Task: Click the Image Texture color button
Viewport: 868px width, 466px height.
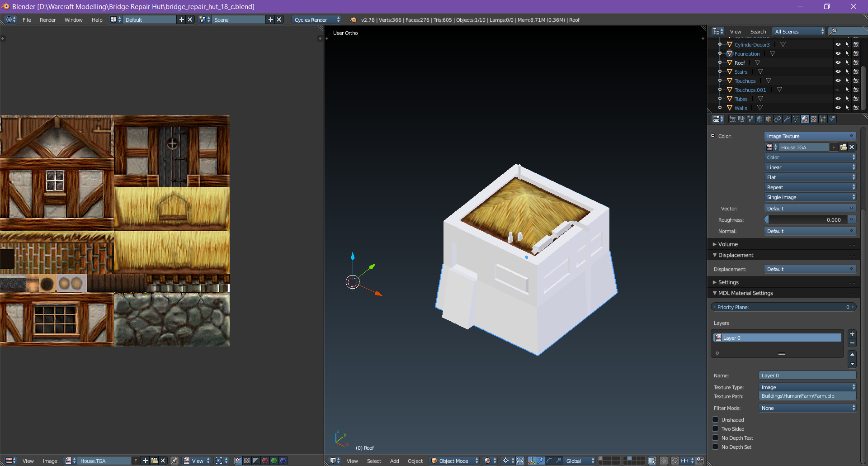Action: (x=810, y=136)
